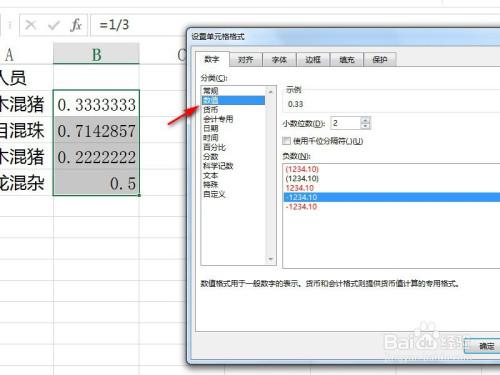Viewport: 500px width, 375px height.
Task: Open the insert function fx button
Action: [x=76, y=25]
